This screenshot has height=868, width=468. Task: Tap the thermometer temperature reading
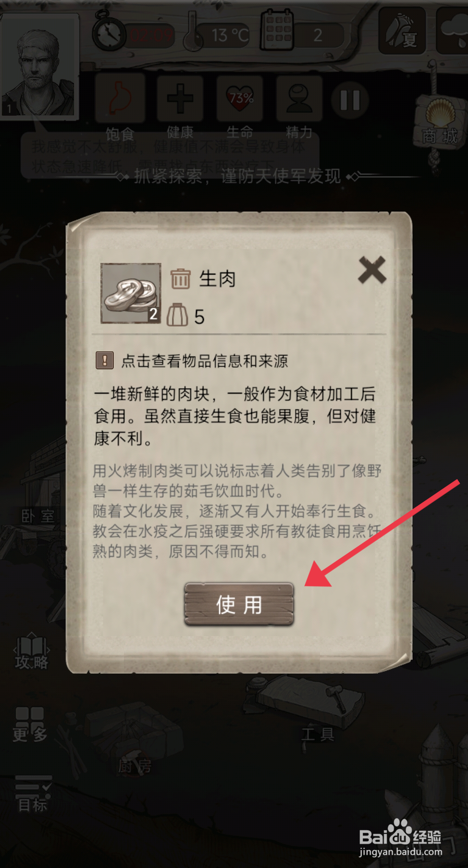point(216,33)
